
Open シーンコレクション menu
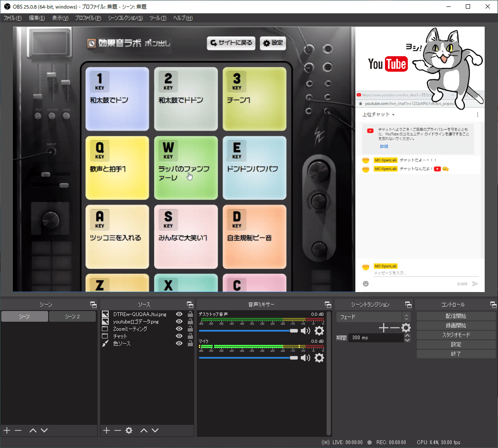[x=125, y=18]
